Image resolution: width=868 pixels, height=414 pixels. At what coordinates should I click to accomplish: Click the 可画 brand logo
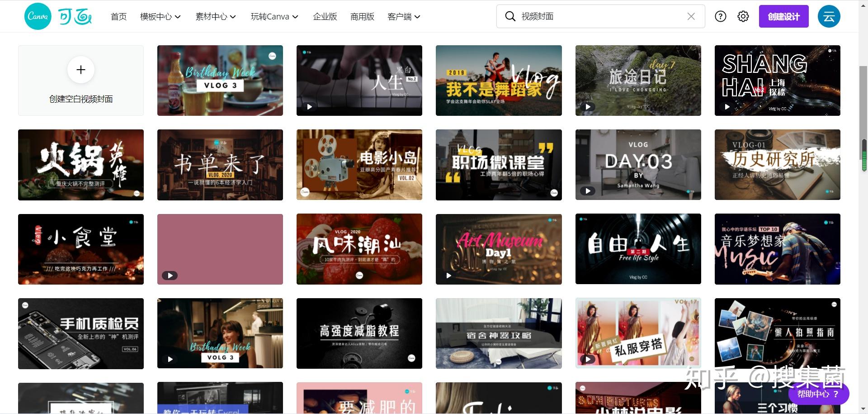coord(75,17)
